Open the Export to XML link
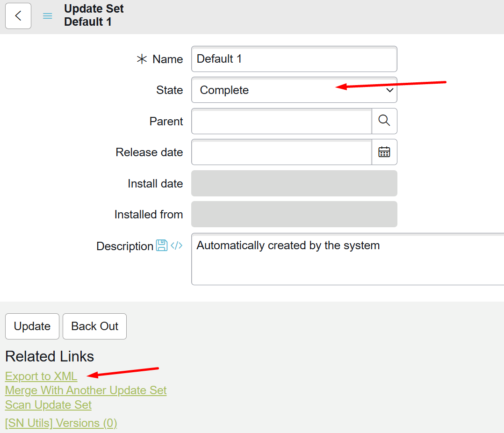Screen dimensions: 504x433 41,376
